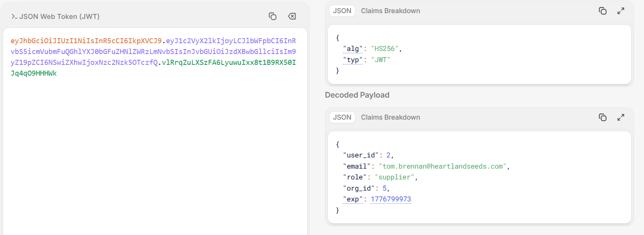Click the exp timestamp value 1776799973
Screen dimensions: 644x235
pyautogui.click(x=391, y=199)
